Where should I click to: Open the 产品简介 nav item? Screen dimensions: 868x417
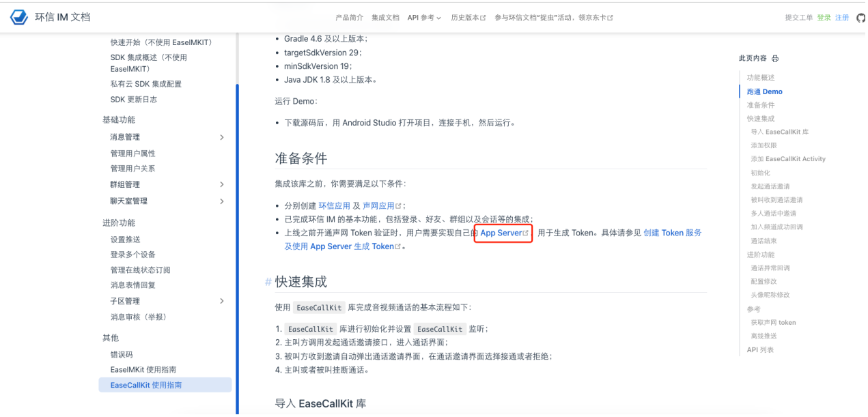pyautogui.click(x=350, y=18)
